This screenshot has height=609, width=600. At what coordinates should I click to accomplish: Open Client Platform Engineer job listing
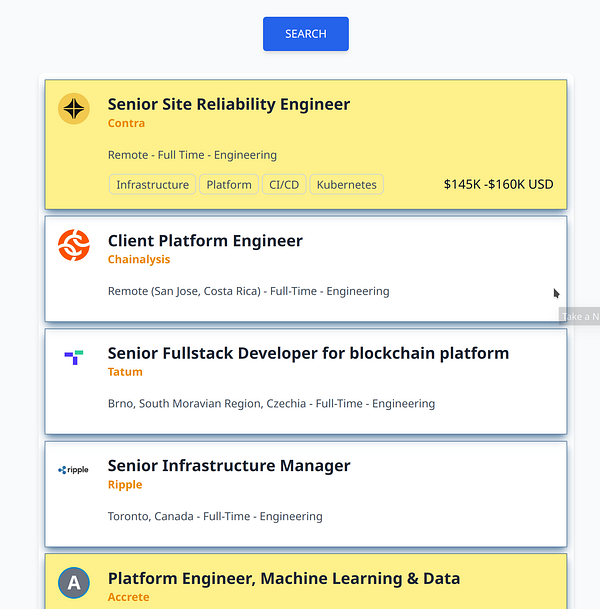pyautogui.click(x=205, y=241)
